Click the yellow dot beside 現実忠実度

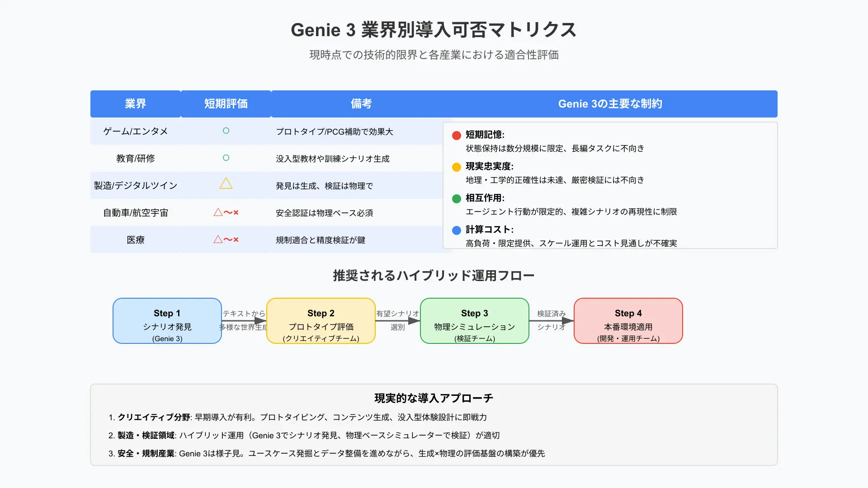pos(457,167)
